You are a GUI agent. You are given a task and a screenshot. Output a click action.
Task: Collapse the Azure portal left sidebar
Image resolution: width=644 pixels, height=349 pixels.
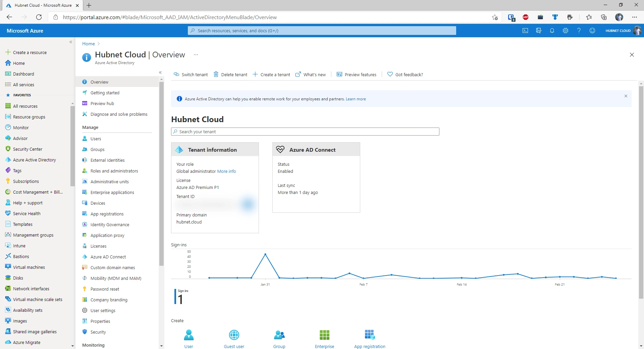pyautogui.click(x=71, y=42)
